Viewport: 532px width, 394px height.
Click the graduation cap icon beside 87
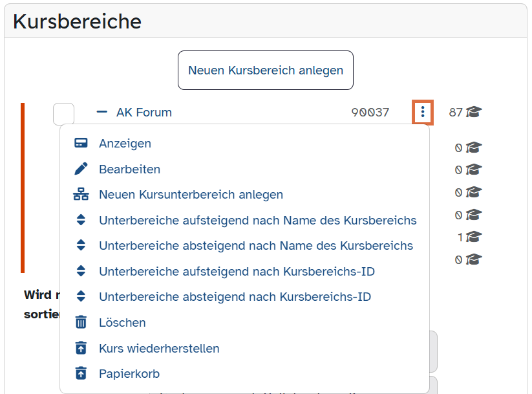pyautogui.click(x=474, y=113)
